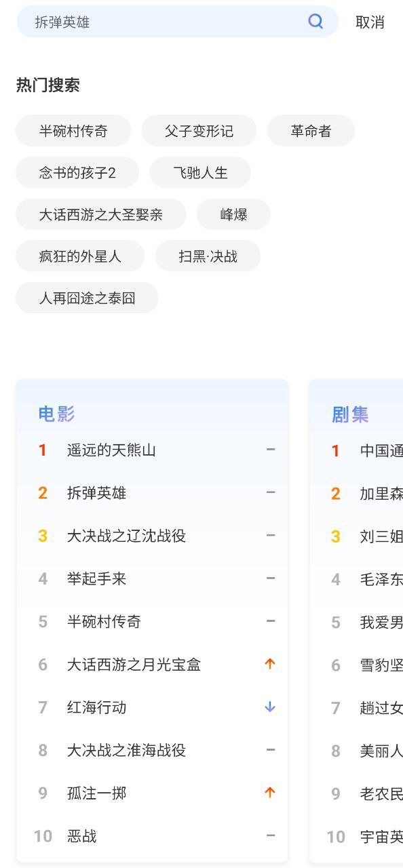Click the 取消 cancel button
This screenshot has width=403, height=868.
(x=370, y=22)
